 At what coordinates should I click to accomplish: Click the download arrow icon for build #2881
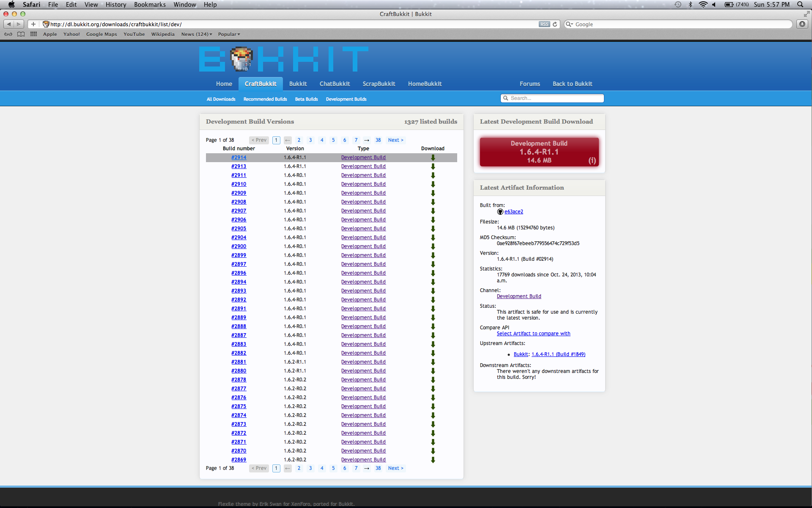tap(433, 362)
